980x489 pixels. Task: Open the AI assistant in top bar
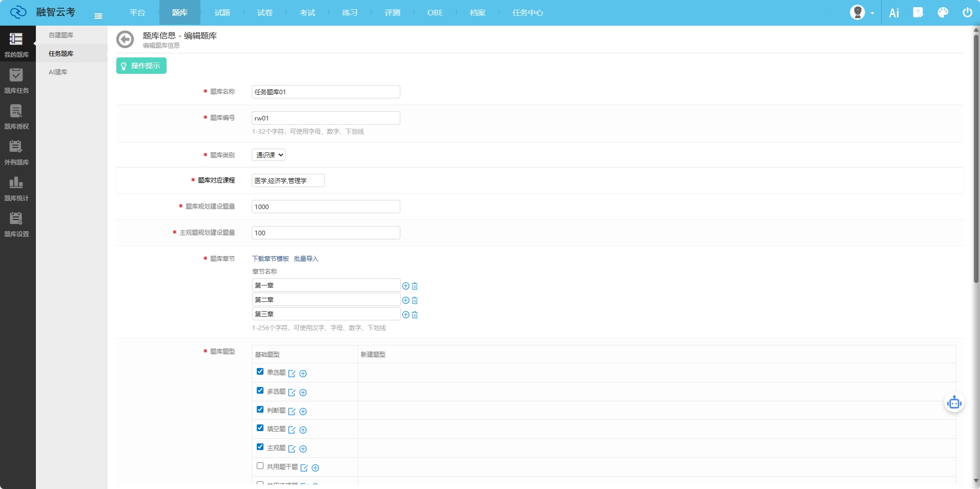894,13
